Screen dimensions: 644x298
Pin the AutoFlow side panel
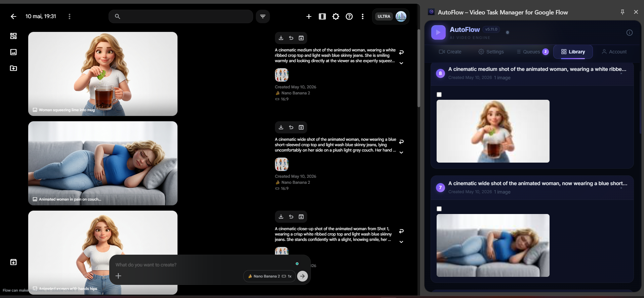622,12
